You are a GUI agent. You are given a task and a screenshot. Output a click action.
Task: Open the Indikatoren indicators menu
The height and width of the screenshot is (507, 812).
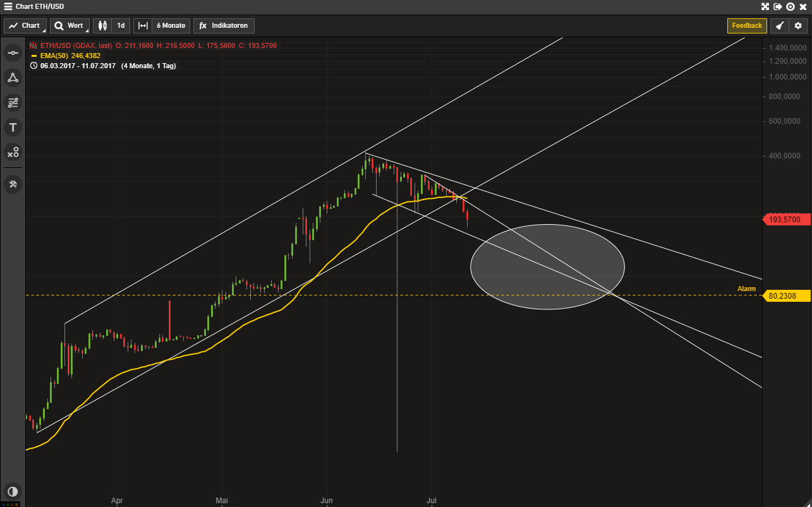pos(224,26)
